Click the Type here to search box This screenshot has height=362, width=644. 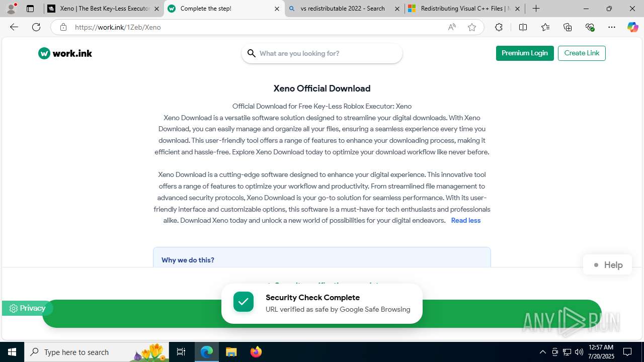(x=97, y=352)
